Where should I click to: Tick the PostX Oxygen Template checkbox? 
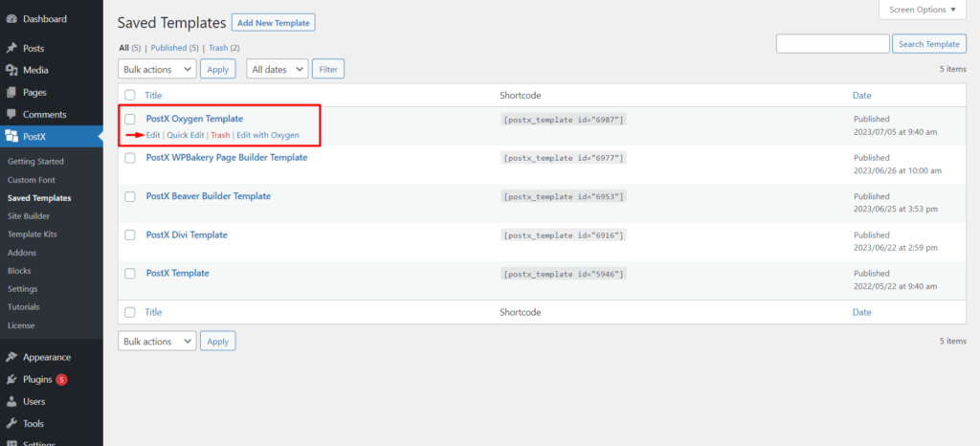pos(130,119)
